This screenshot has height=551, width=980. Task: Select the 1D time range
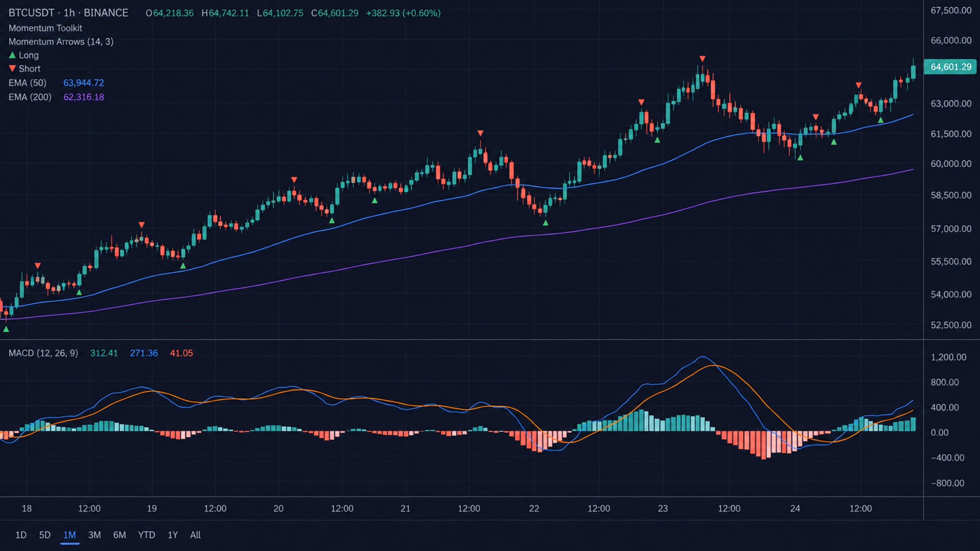click(21, 535)
